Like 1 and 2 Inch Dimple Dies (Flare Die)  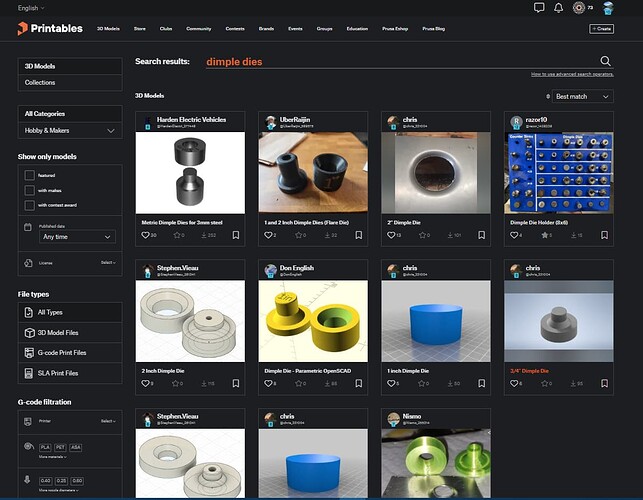point(268,235)
